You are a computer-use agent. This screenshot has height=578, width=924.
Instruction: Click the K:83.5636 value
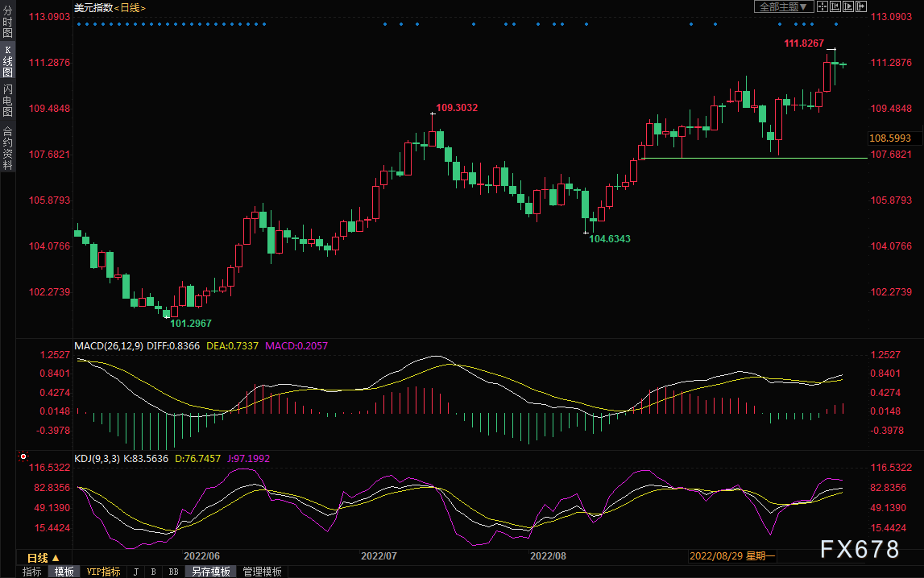pyautogui.click(x=146, y=459)
